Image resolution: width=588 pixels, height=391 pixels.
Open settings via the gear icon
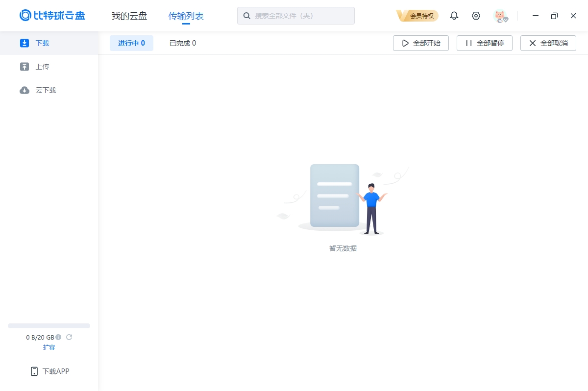pyautogui.click(x=476, y=16)
